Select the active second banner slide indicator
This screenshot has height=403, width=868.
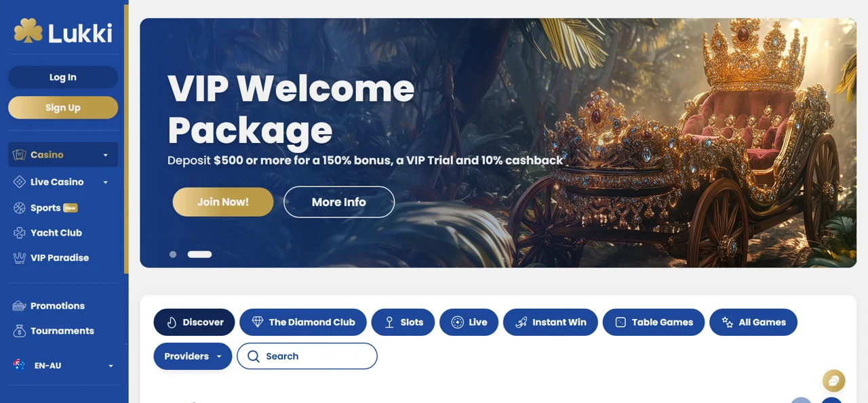point(199,255)
